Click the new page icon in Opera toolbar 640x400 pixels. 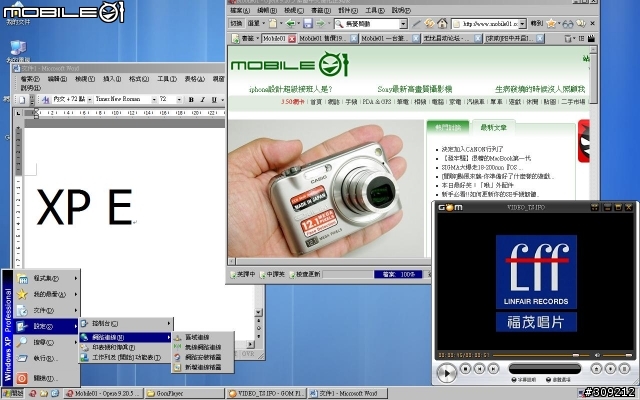pos(273,24)
